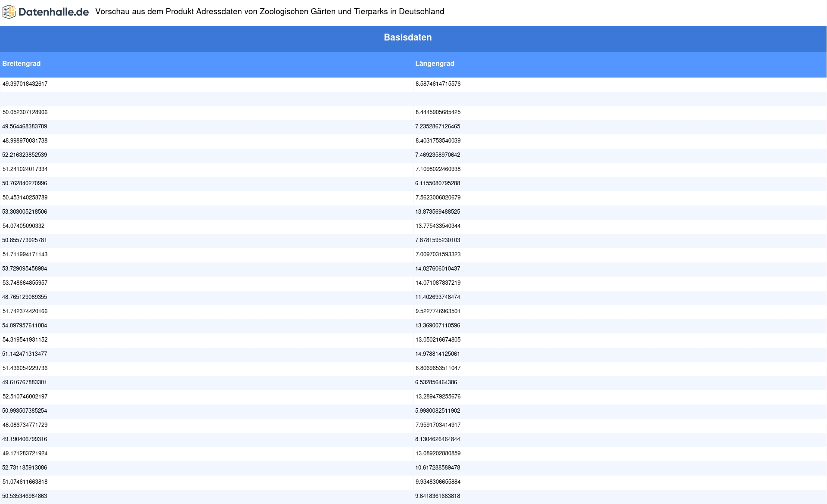The image size is (827, 504).
Task: Select latitude value 49.616767883301
Action: pyautogui.click(x=25, y=383)
